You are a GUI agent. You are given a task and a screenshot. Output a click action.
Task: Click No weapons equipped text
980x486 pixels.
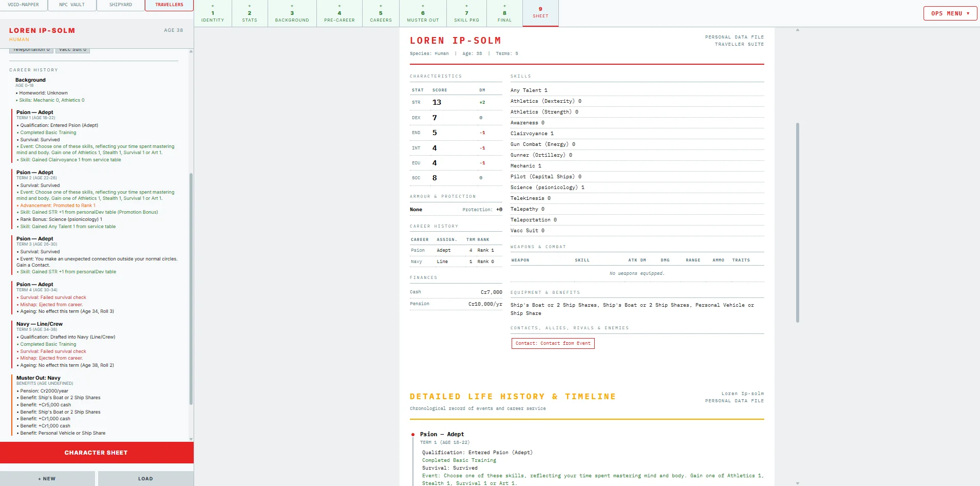(637, 273)
